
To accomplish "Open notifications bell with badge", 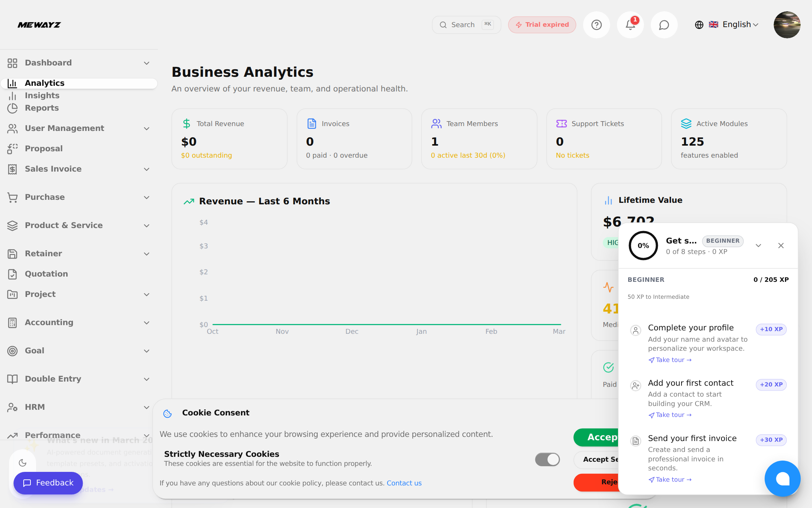I will (x=630, y=24).
